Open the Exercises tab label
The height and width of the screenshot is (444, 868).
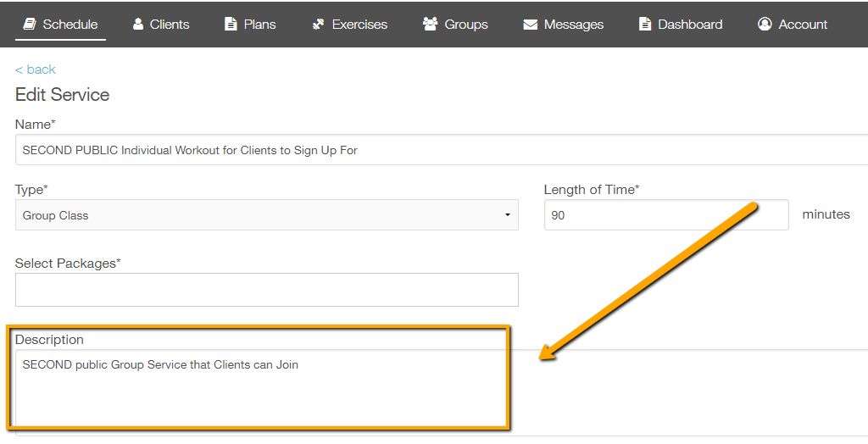(x=359, y=25)
